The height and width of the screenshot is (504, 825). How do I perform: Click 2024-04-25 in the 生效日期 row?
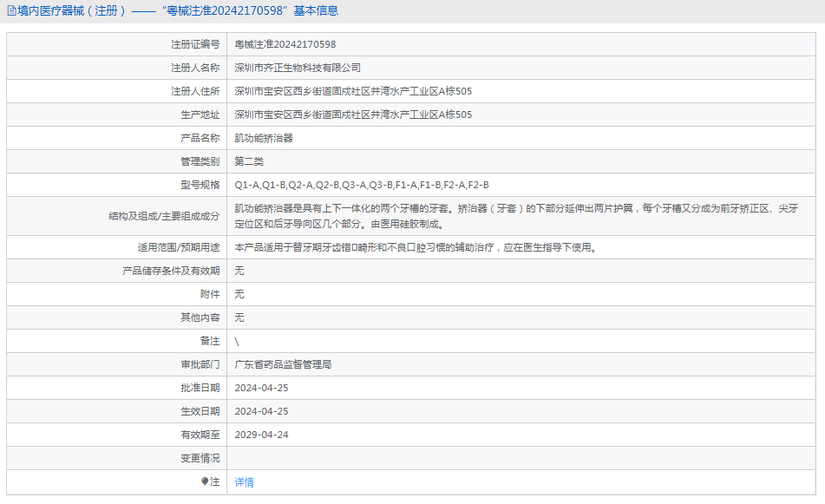pyautogui.click(x=261, y=411)
